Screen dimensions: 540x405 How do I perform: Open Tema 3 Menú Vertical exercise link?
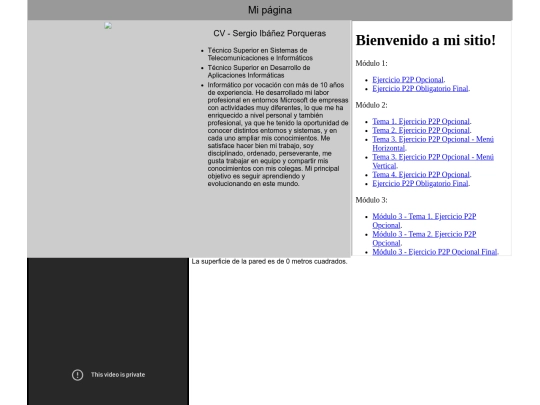point(433,161)
